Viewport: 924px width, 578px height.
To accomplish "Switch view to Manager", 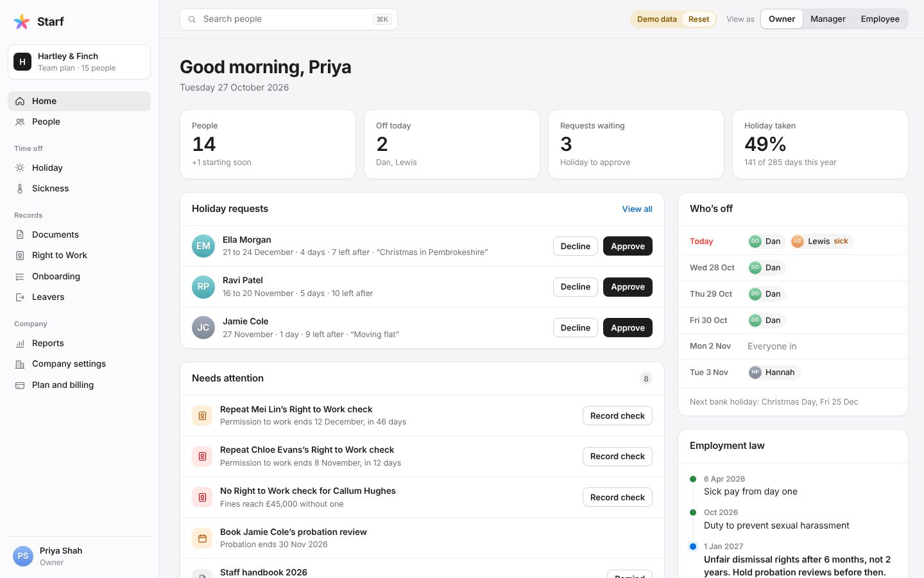I will pos(828,19).
